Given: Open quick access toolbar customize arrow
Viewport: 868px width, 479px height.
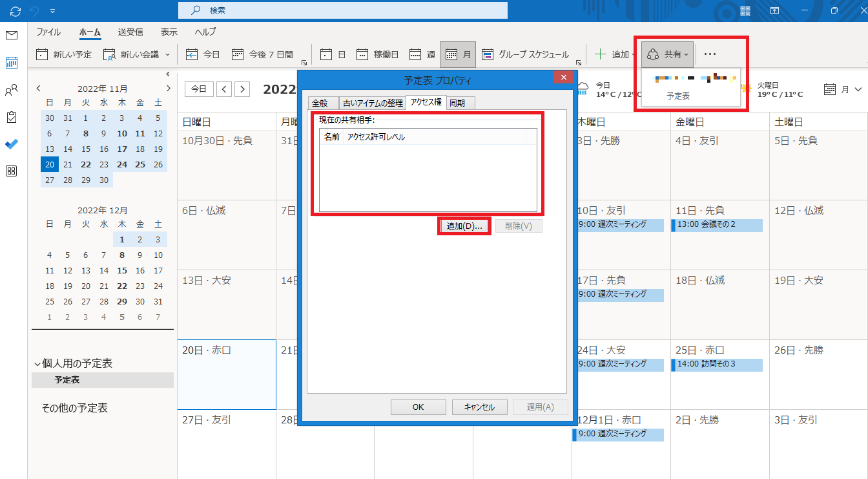Looking at the screenshot, I should pos(52,11).
